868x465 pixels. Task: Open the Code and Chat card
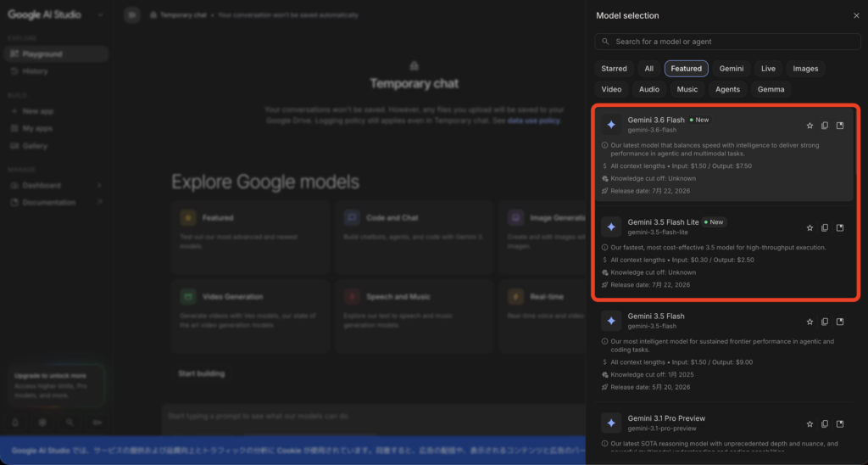[414, 238]
